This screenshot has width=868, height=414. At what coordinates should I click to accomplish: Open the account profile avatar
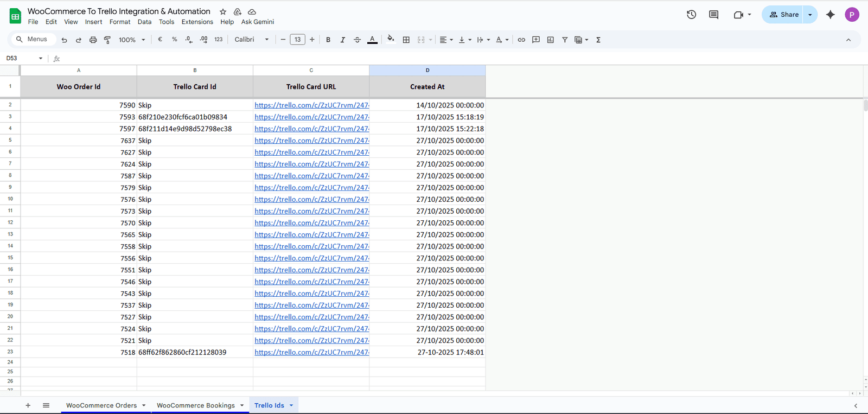click(x=852, y=15)
